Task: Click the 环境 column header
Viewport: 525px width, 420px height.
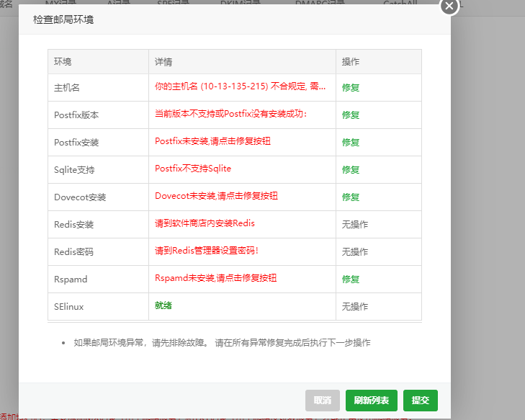Action: pyautogui.click(x=98, y=62)
